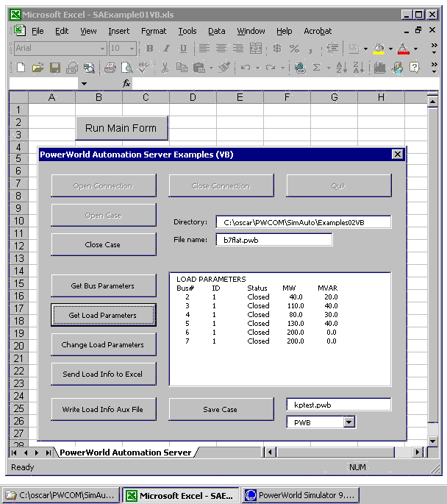
Task: Click the font color red A swatch
Action: pyautogui.click(x=403, y=49)
